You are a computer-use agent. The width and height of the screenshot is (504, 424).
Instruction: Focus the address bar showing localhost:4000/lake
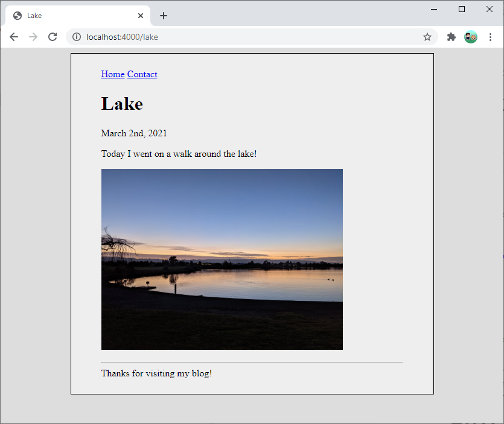click(241, 37)
